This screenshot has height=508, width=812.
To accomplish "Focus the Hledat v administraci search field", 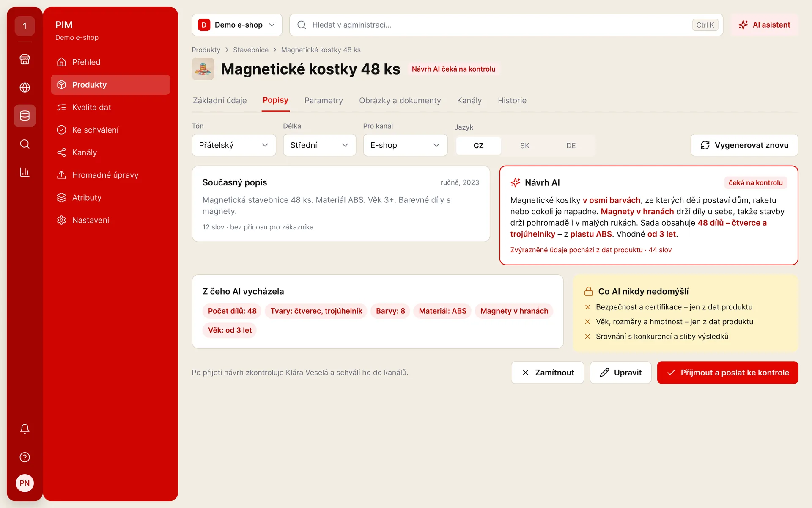I will click(x=506, y=25).
